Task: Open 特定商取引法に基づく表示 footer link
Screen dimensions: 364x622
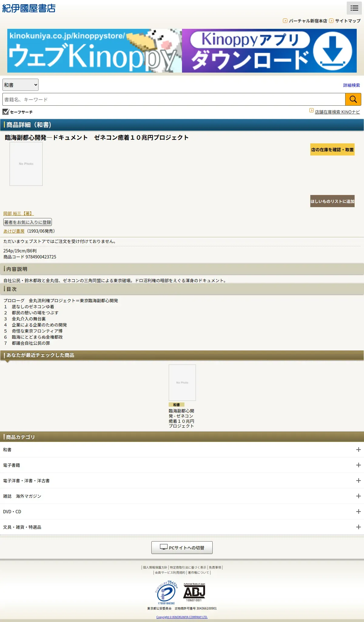Action: click(188, 567)
